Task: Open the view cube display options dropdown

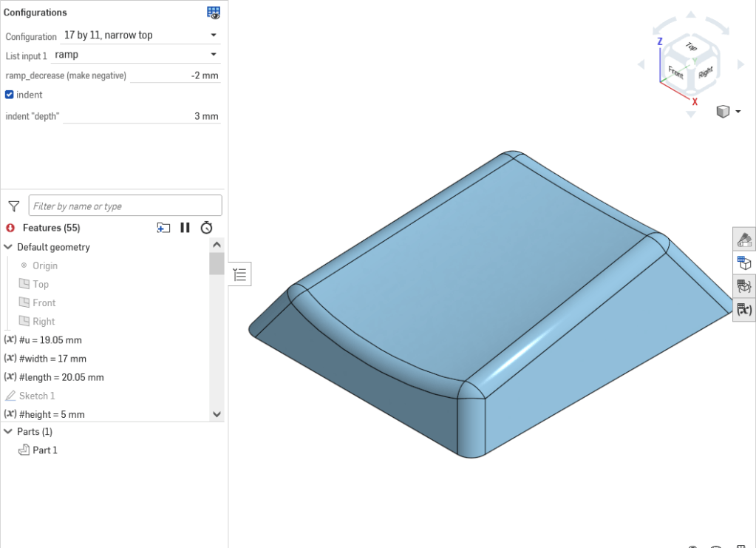Action: click(x=729, y=112)
